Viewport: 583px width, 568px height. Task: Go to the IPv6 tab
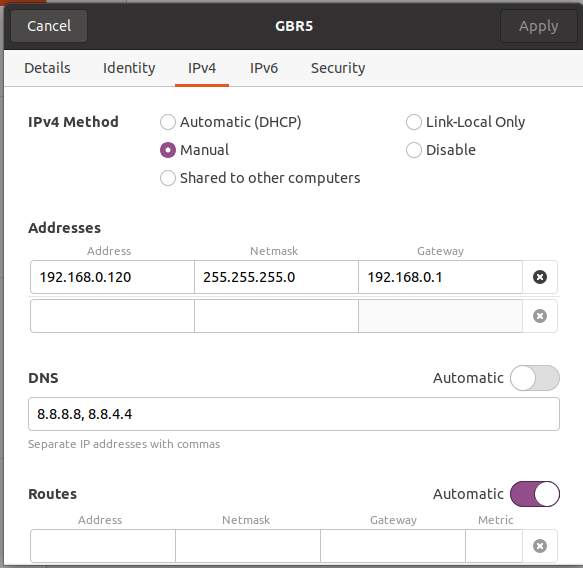click(264, 68)
